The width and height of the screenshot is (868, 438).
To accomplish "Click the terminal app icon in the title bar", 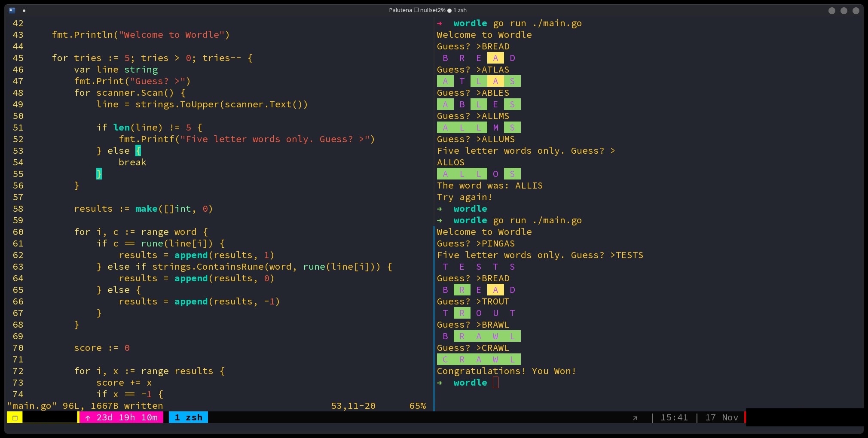I will pos(12,10).
